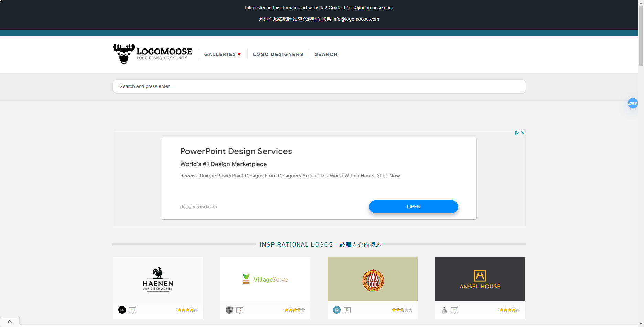Go to Logo Designers page

point(278,54)
